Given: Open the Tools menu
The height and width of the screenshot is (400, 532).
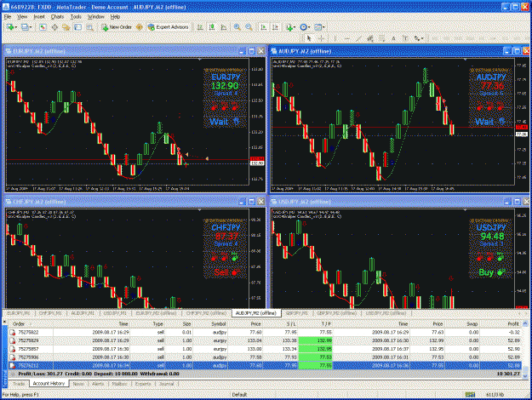Looking at the screenshot, I should click(x=76, y=17).
